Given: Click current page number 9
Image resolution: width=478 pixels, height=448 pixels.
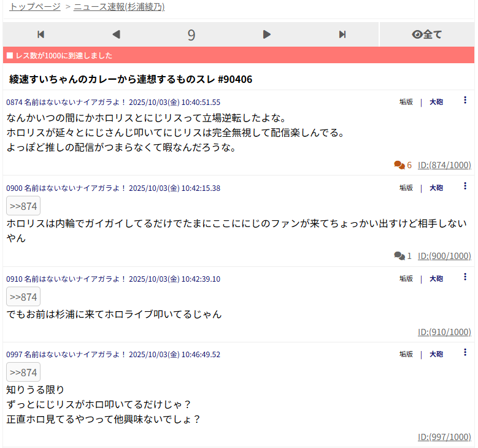Looking at the screenshot, I should (x=191, y=35).
